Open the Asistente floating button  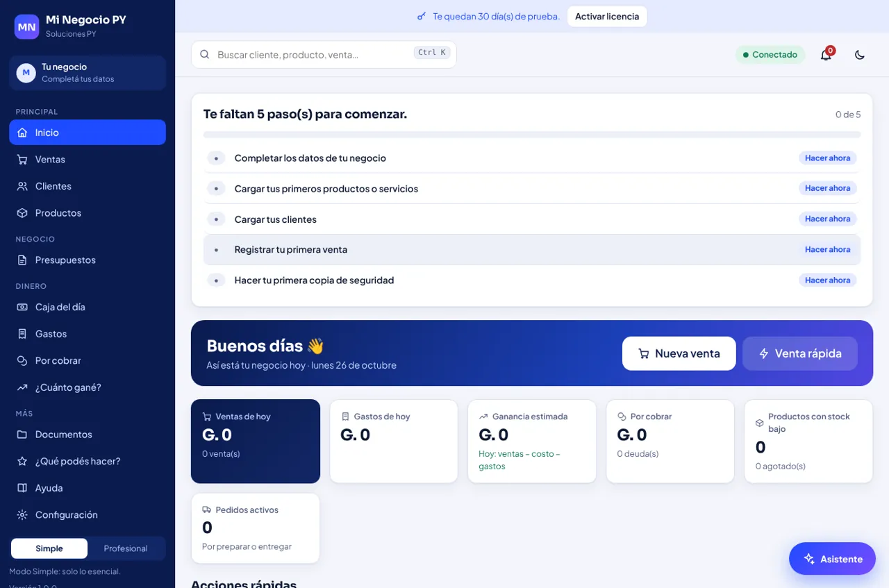832,559
